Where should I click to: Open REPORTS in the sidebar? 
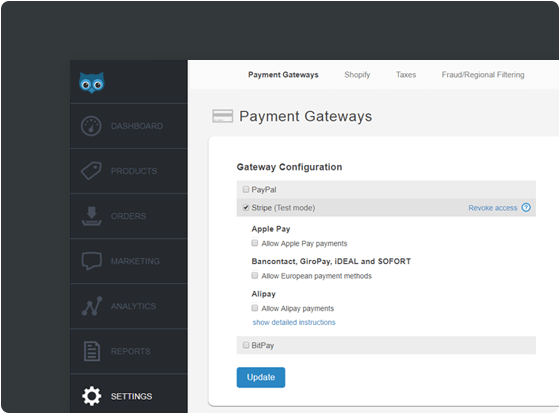tap(129, 351)
